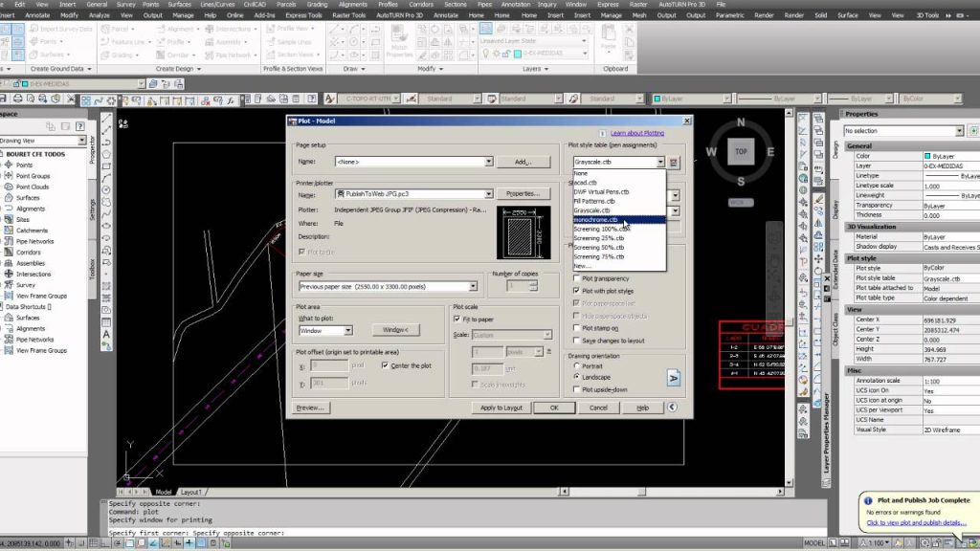Image resolution: width=980 pixels, height=551 pixels.
Task: Select Portrait drawing orientation
Action: coord(576,366)
